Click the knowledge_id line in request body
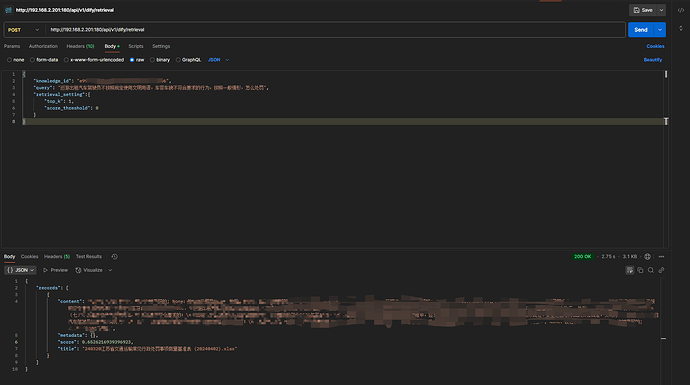Image resolution: width=690 pixels, height=385 pixels. coord(102,81)
